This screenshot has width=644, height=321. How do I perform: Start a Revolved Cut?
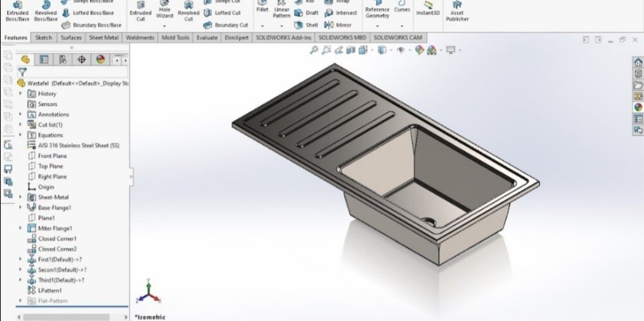(x=188, y=12)
